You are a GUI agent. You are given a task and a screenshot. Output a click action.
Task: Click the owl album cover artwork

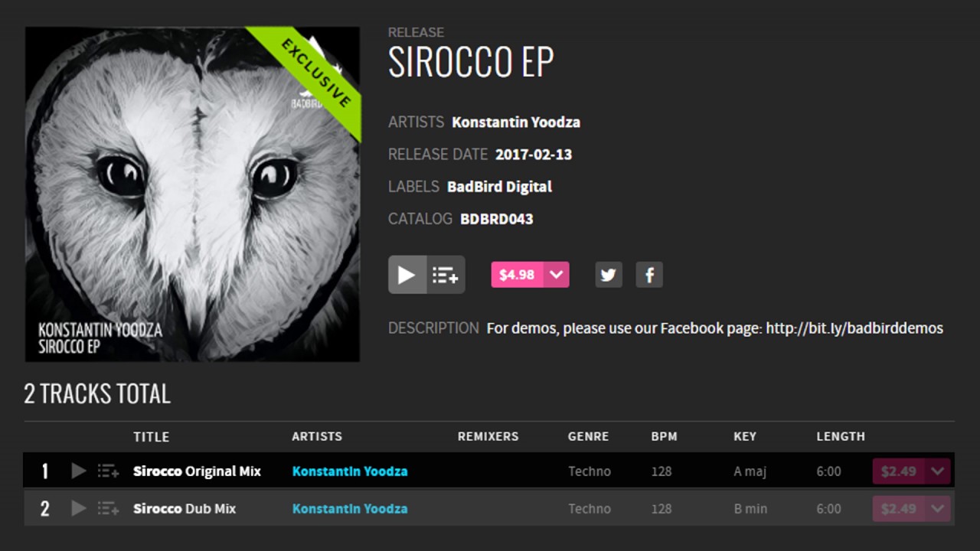click(192, 194)
